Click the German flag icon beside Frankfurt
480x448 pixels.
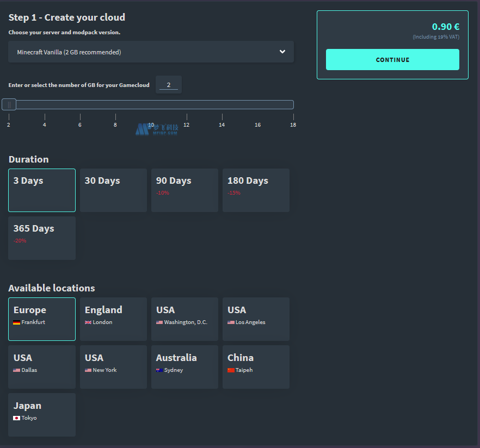click(17, 322)
